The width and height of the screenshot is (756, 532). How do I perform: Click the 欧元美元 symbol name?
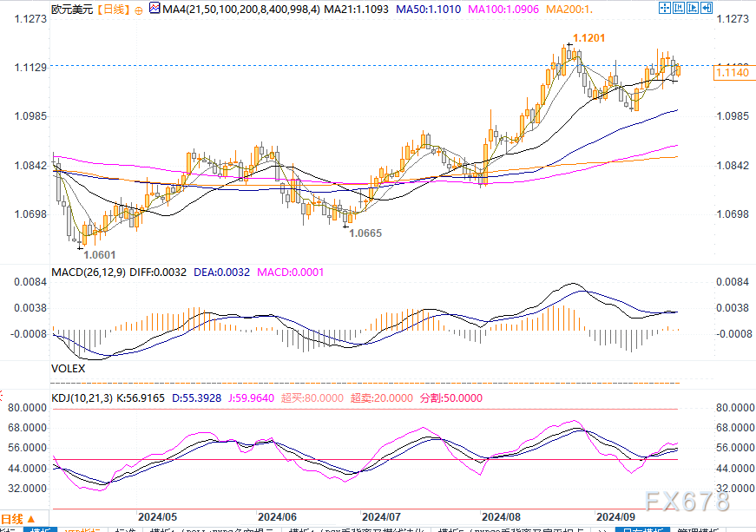(x=72, y=10)
